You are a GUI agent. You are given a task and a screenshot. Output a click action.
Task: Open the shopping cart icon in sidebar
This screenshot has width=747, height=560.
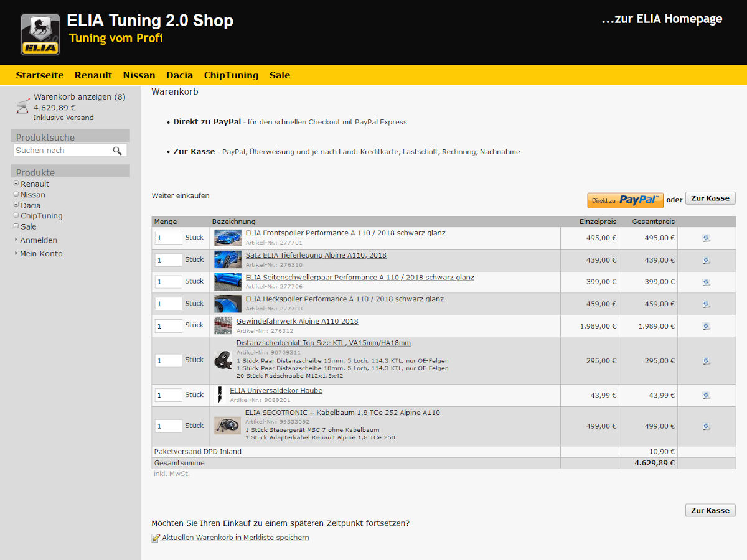click(x=23, y=105)
